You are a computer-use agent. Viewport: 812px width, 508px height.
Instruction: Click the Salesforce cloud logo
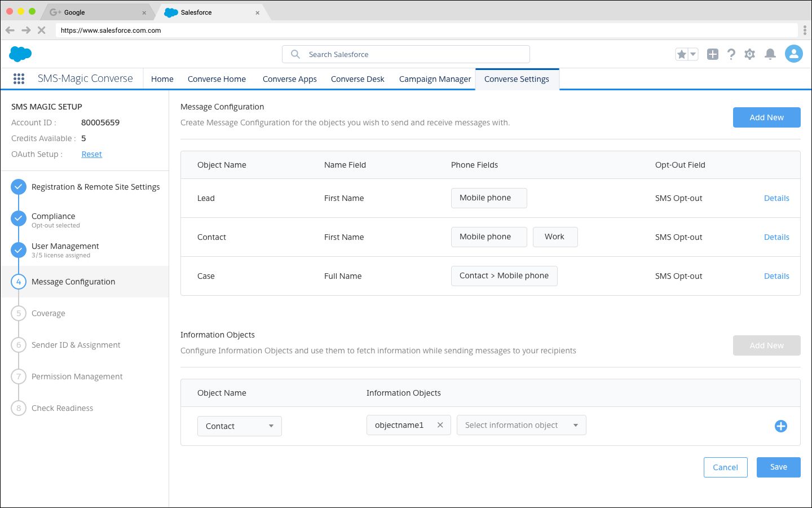click(x=20, y=54)
